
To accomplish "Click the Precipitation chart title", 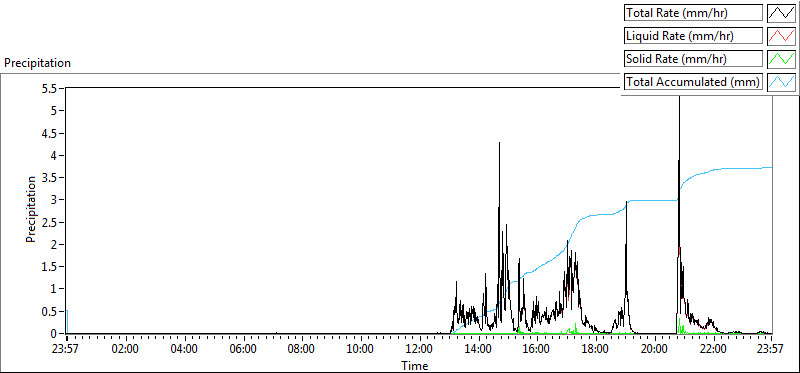I will coord(37,63).
